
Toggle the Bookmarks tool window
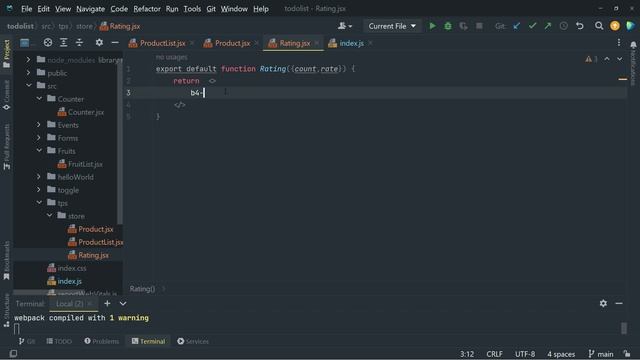(x=7, y=260)
